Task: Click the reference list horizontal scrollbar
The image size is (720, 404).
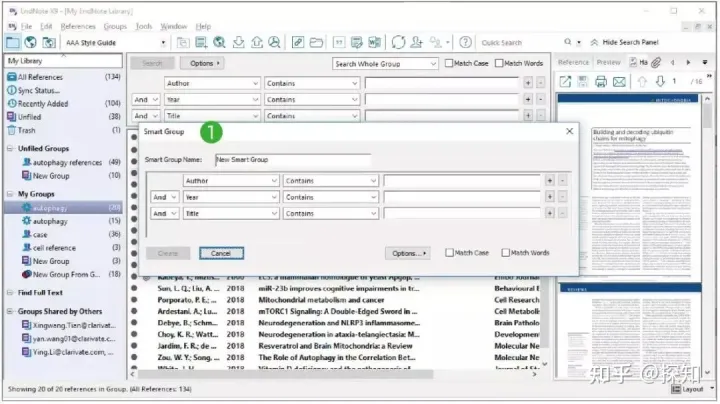Action: (x=285, y=375)
